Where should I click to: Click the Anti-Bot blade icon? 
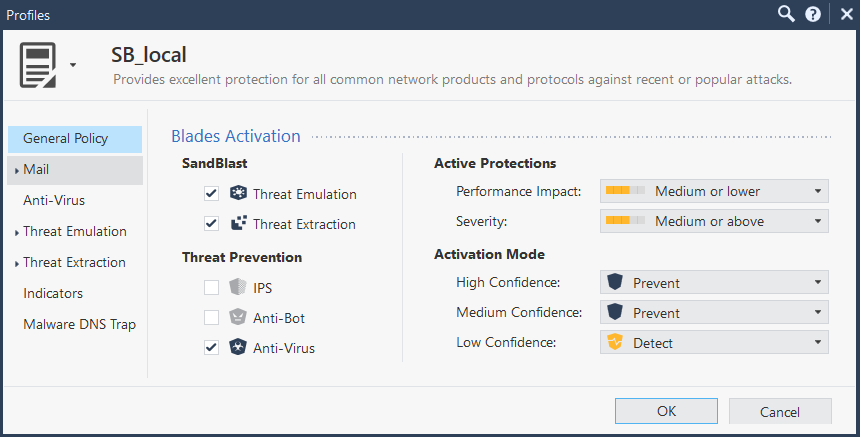coord(238,317)
